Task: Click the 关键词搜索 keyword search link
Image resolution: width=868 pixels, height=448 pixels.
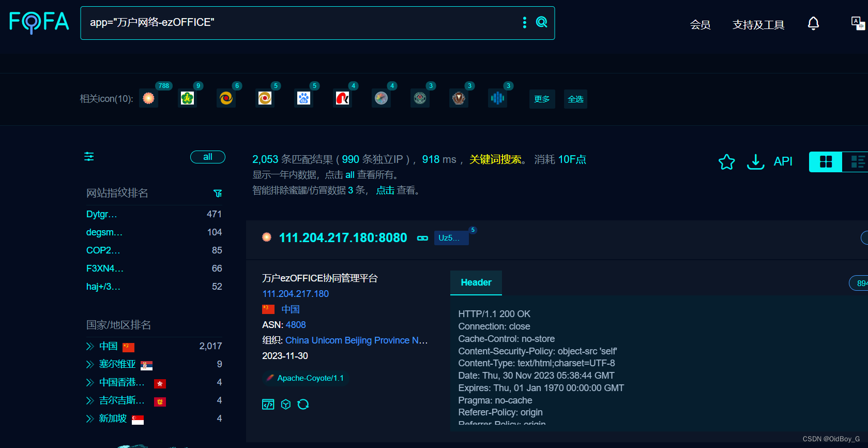Action: pyautogui.click(x=495, y=159)
